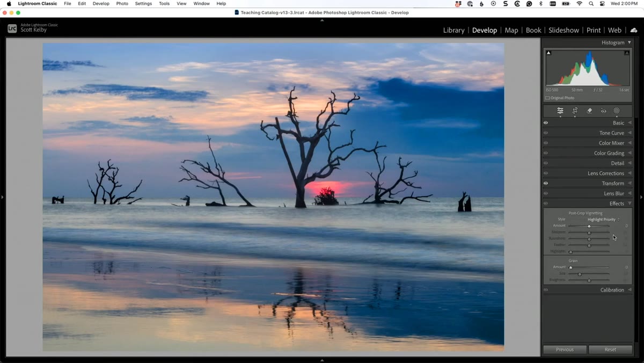This screenshot has width=644, height=363.
Task: Open the Tools menu
Action: (x=164, y=4)
